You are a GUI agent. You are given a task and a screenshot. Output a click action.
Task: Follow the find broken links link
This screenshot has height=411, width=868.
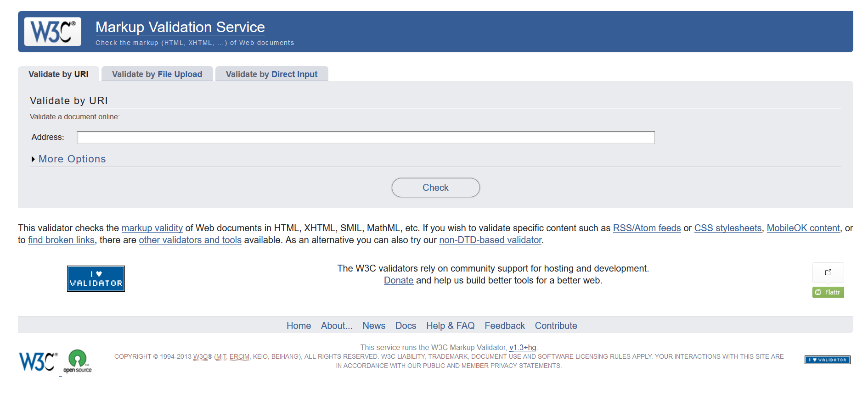pos(61,240)
